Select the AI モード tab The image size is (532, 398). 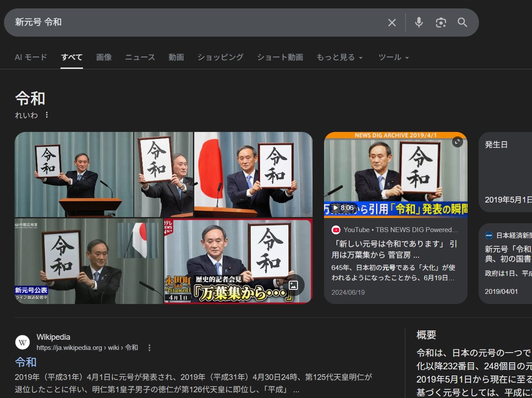(31, 57)
